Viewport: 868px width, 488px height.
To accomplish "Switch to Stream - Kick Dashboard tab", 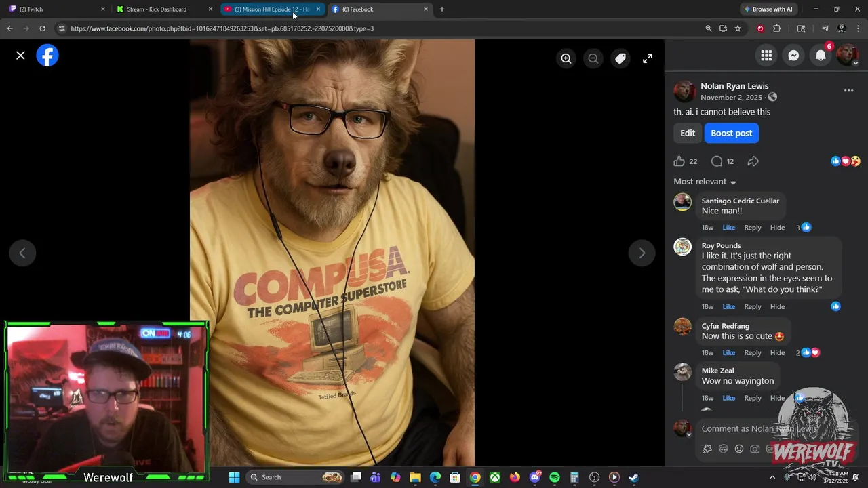I will pyautogui.click(x=164, y=9).
